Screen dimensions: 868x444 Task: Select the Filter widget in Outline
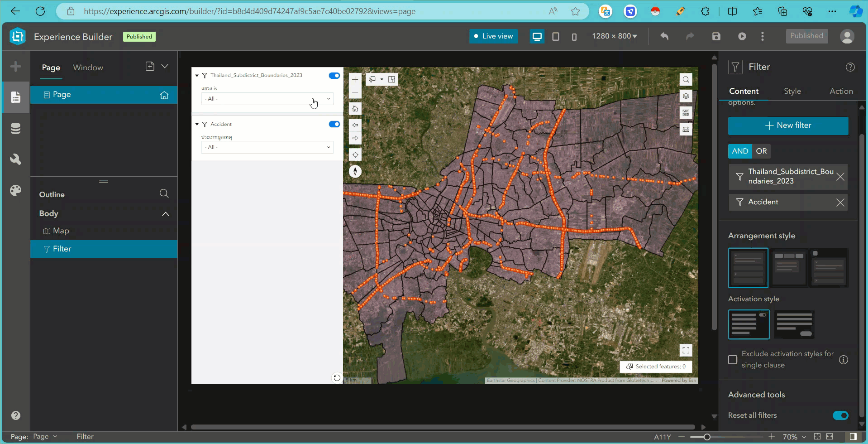pyautogui.click(x=62, y=249)
